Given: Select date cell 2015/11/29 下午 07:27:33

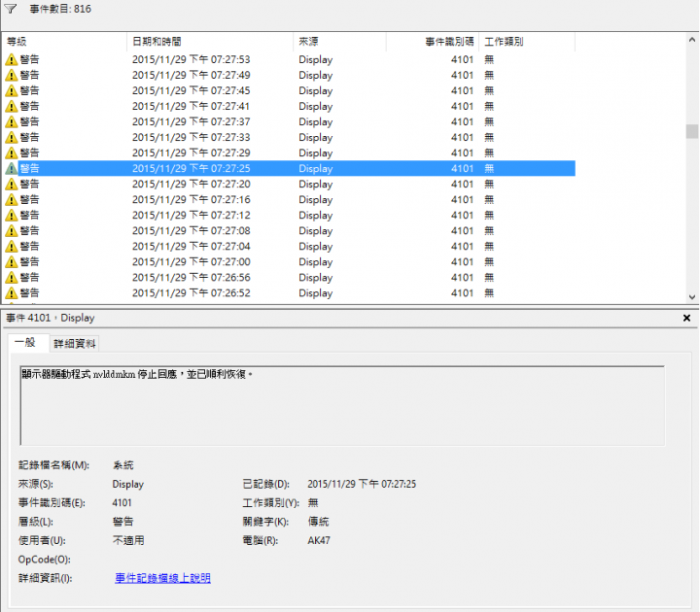Looking at the screenshot, I should [x=192, y=137].
